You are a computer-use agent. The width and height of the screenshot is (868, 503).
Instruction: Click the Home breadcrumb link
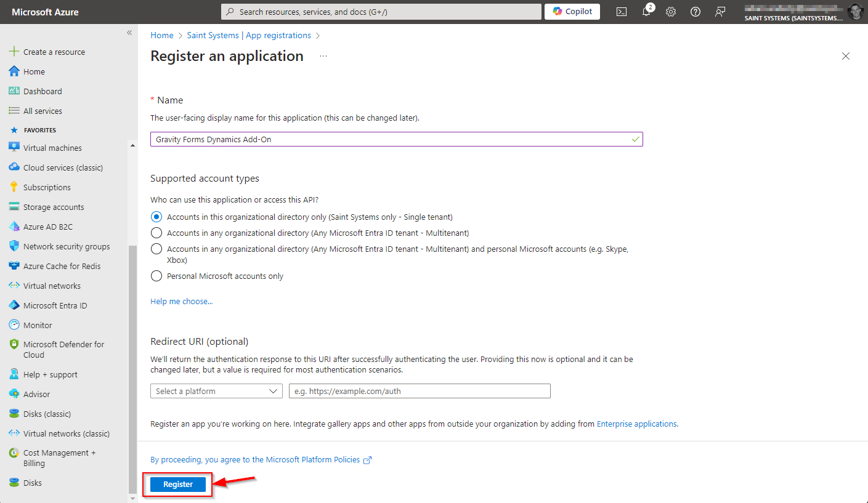(x=162, y=36)
